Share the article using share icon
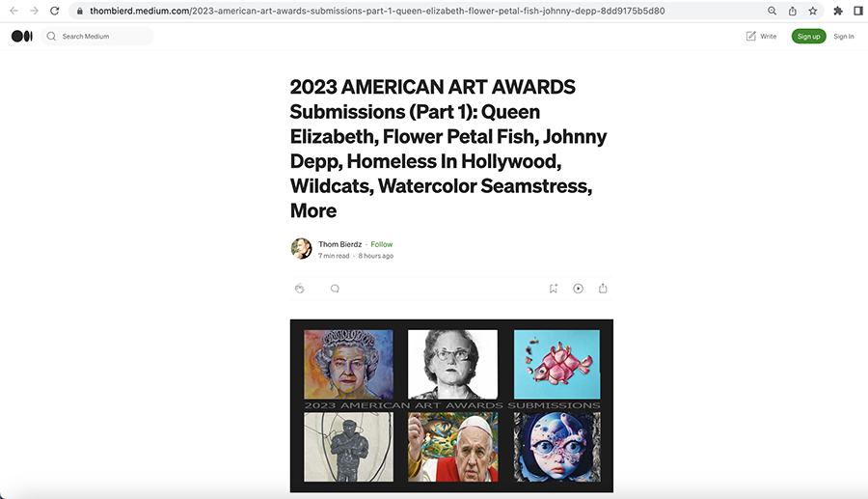868x499 pixels. click(603, 288)
